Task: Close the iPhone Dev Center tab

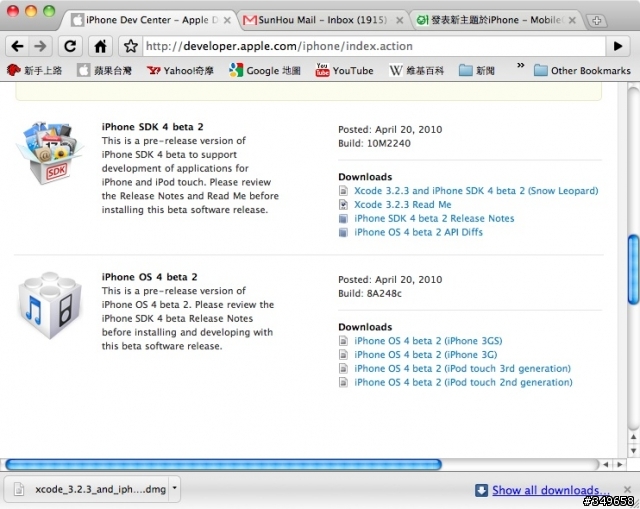Action: (x=227, y=20)
